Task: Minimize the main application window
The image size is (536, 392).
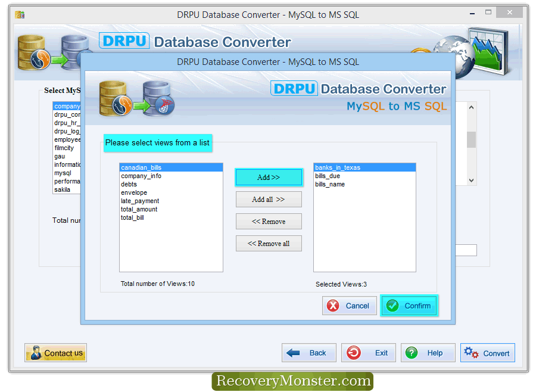Action: [472, 13]
